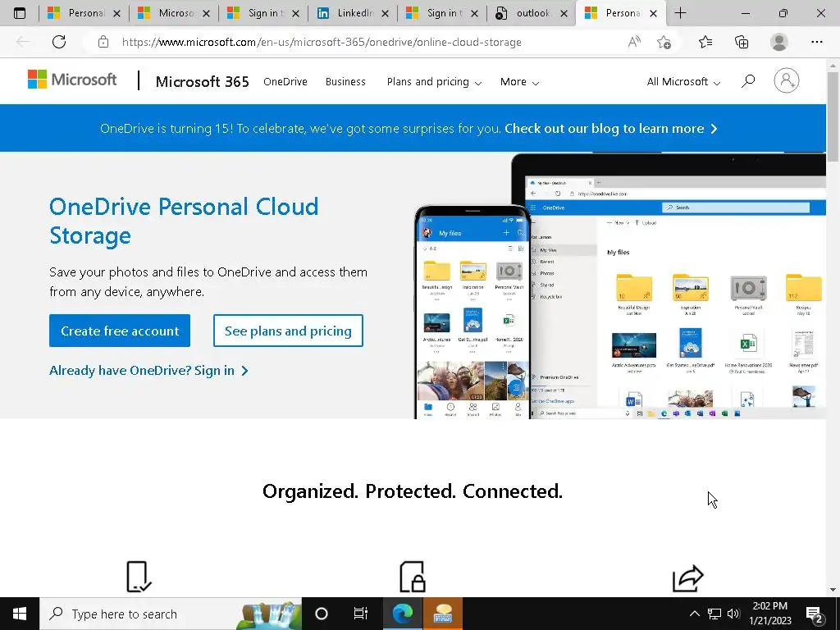The height and width of the screenshot is (630, 840).
Task: Open the Business navigation item
Action: coord(345,82)
